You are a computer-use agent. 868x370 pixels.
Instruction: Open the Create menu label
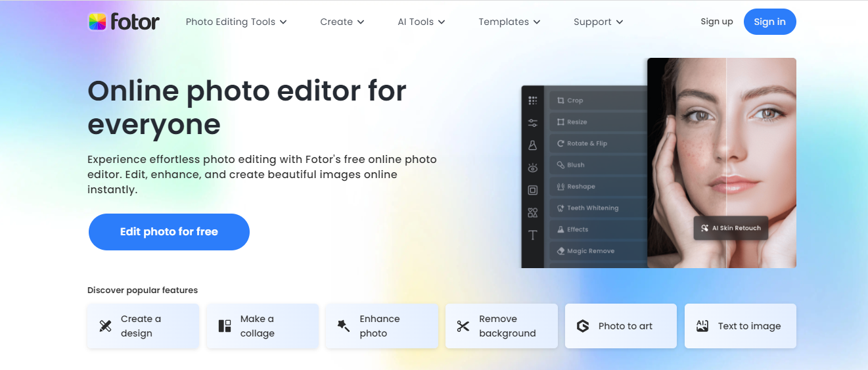point(336,22)
